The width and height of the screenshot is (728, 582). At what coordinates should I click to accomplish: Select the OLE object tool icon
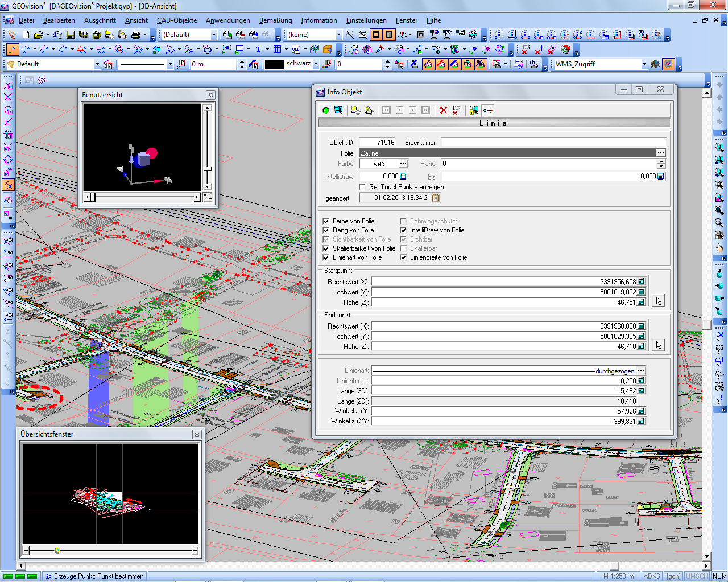tap(296, 49)
